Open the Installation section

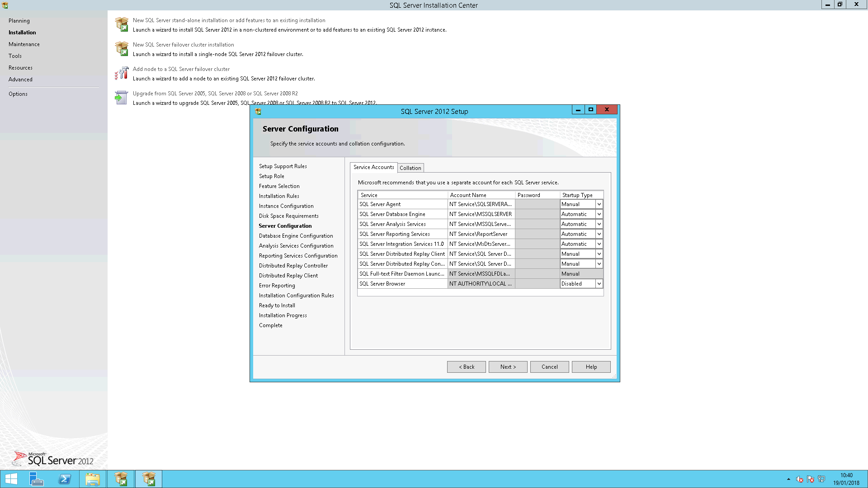22,33
